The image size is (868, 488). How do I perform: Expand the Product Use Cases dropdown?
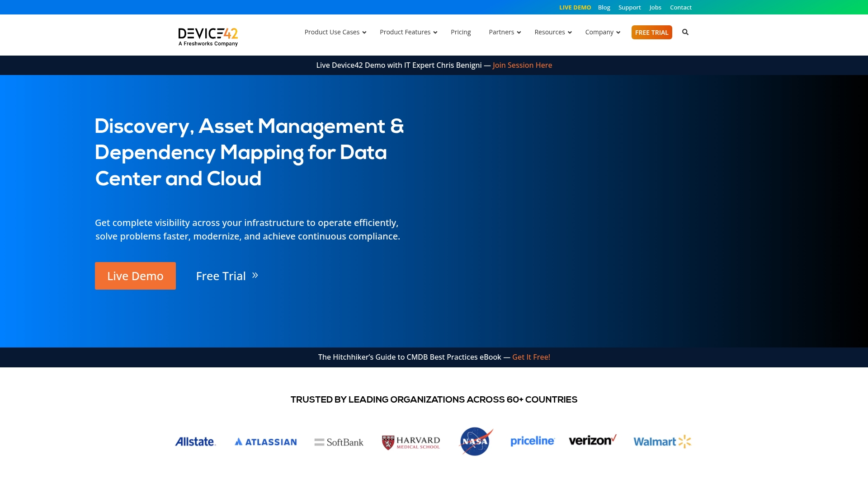[x=332, y=32]
